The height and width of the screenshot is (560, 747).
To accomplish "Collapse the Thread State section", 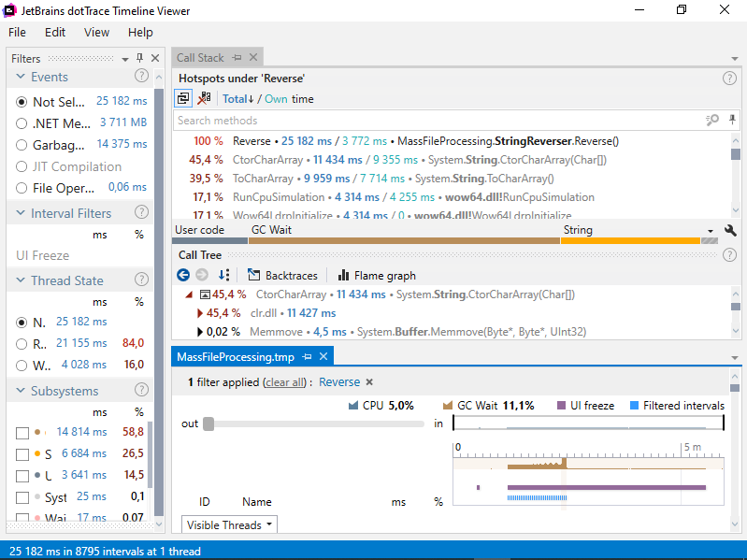I will click(21, 280).
